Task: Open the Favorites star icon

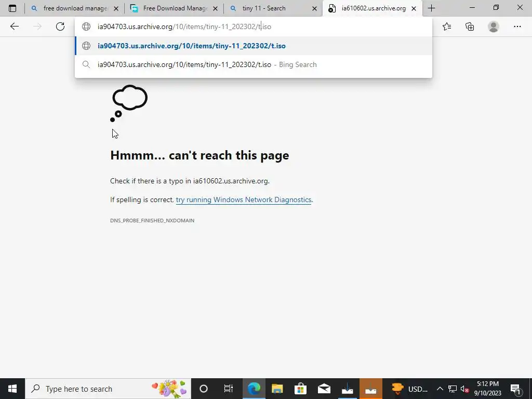Action: coord(447,26)
